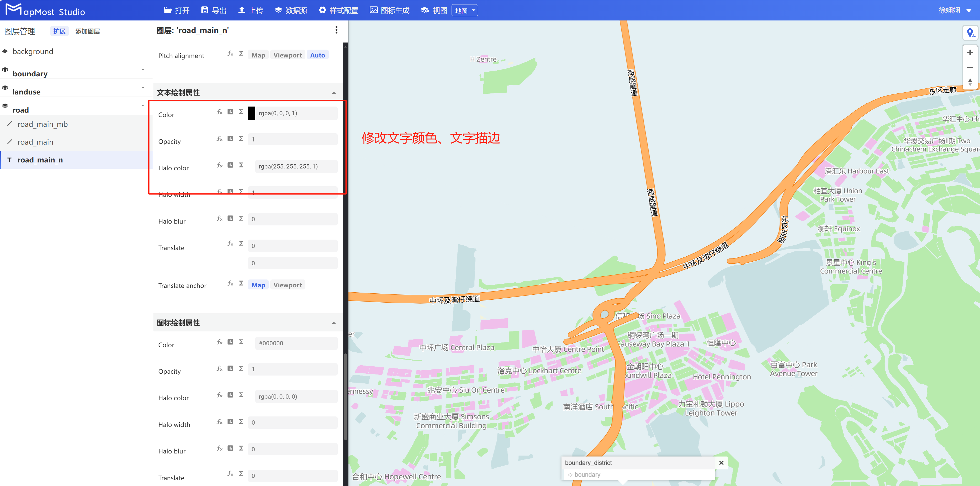Set Pitch alignment to Viewport
Screen dimensions: 980x486
coord(287,55)
